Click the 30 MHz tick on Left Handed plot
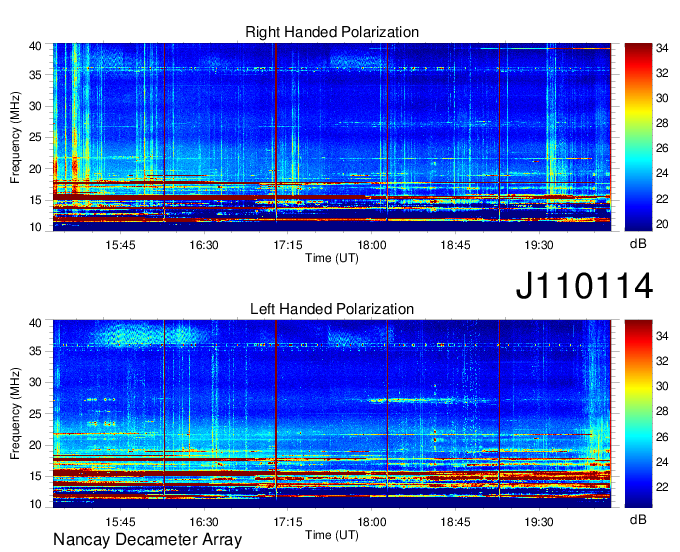 (35, 383)
